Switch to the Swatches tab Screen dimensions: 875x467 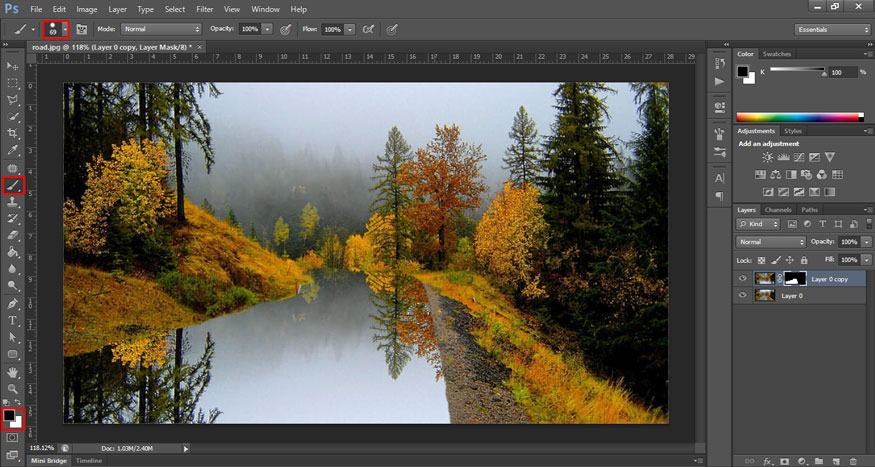776,53
